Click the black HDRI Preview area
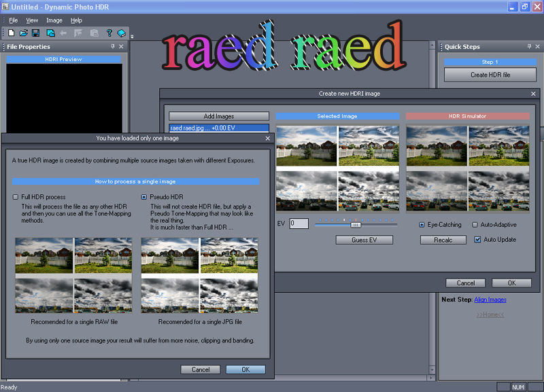Viewport: 544px width, 392px height. [64, 98]
